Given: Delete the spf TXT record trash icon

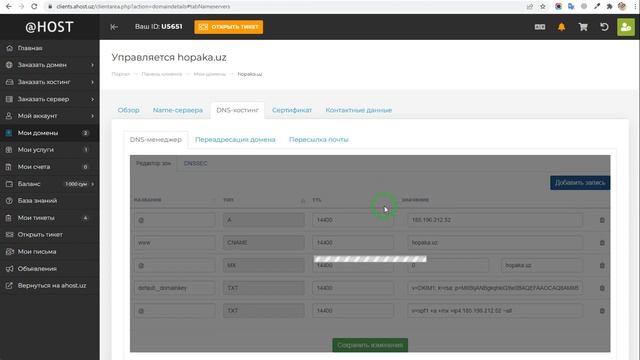Looking at the screenshot, I should 602,311.
